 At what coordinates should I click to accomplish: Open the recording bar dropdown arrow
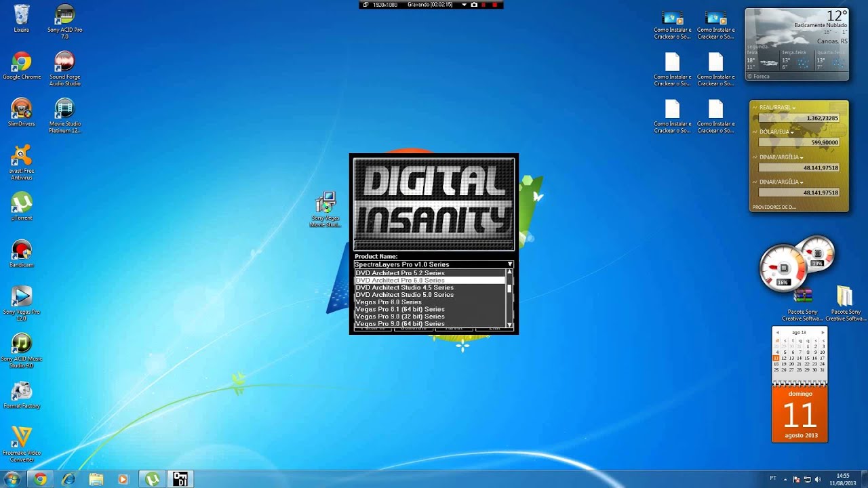[x=464, y=5]
